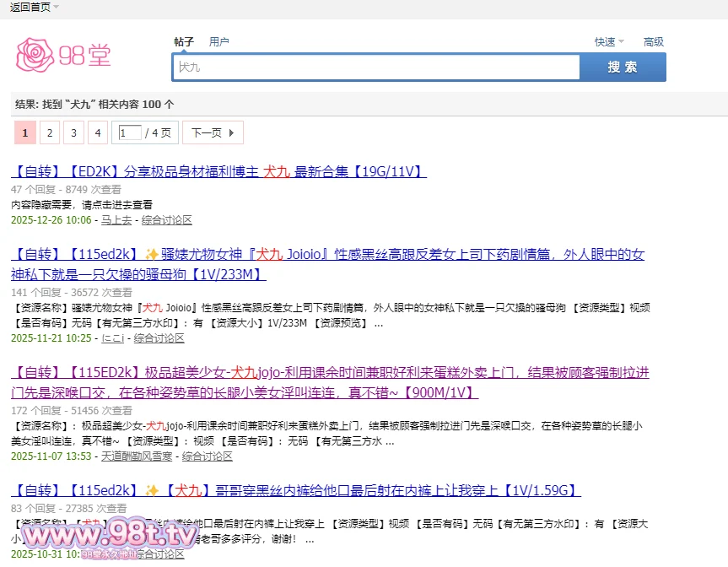Select page 1 in pagination
Screen dimensions: 728x567
pos(25,132)
